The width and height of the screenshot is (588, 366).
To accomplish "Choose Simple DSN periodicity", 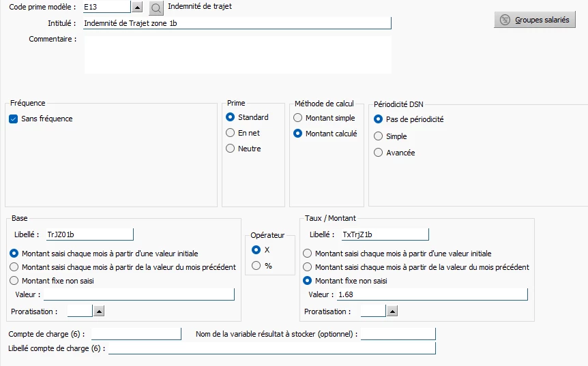I will coord(379,136).
